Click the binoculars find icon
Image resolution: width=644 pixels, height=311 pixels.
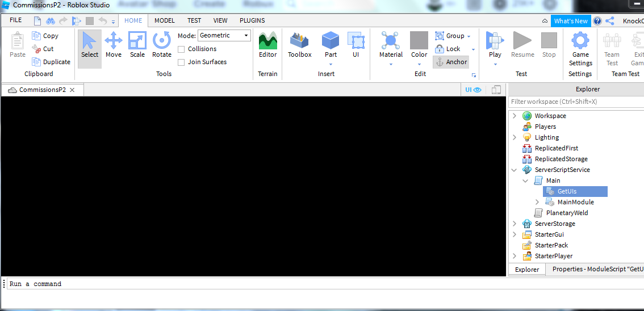[51, 20]
